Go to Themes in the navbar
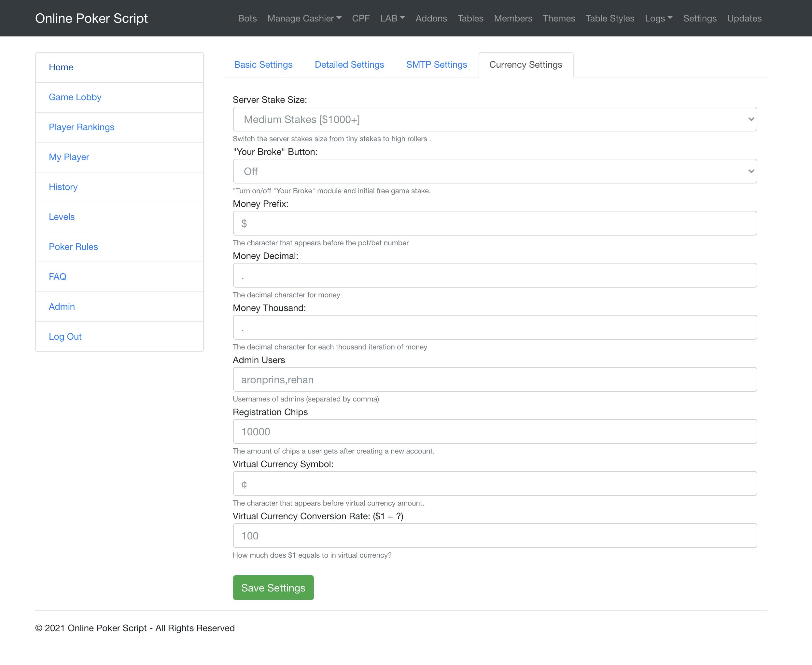812x665 pixels. [x=559, y=19]
